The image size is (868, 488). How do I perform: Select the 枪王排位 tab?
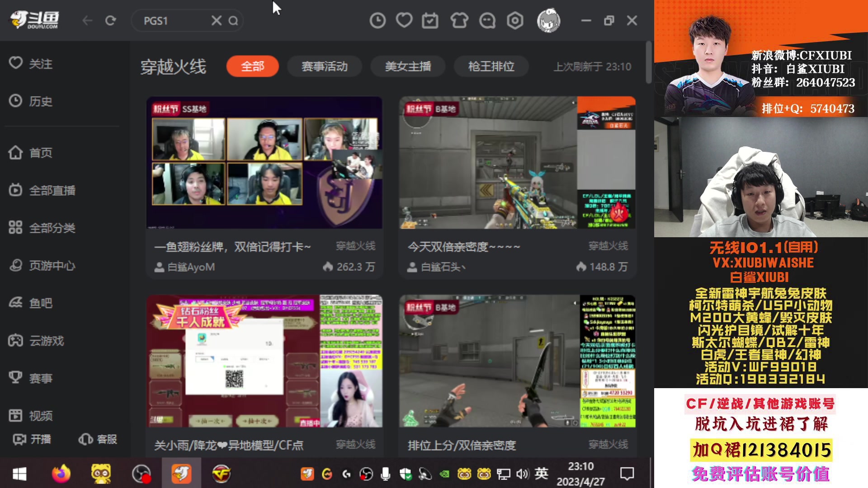pyautogui.click(x=491, y=66)
